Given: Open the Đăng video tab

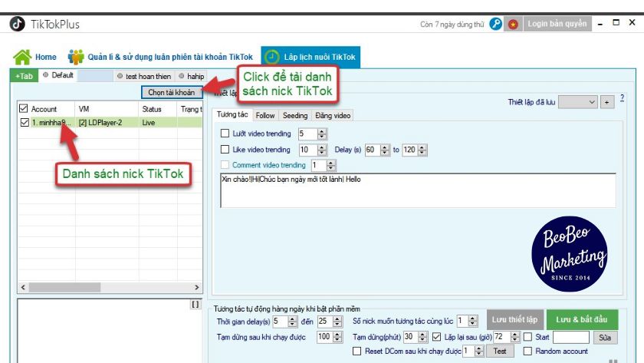Looking at the screenshot, I should [333, 116].
